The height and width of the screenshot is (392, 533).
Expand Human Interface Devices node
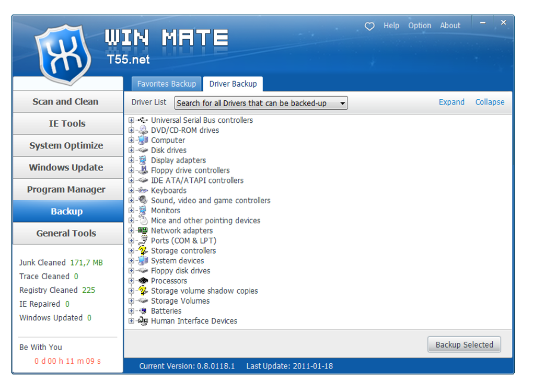point(131,320)
